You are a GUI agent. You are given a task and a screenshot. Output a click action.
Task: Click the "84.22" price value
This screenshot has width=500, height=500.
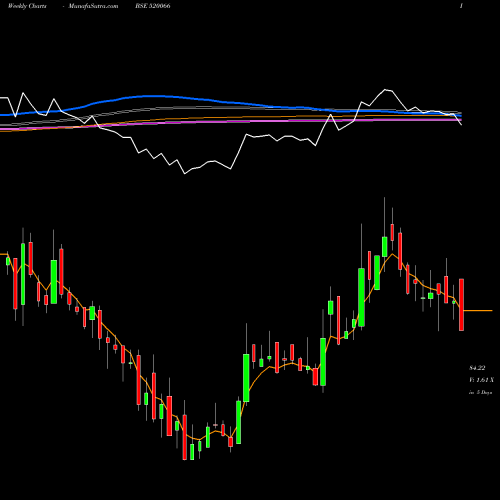(477, 368)
